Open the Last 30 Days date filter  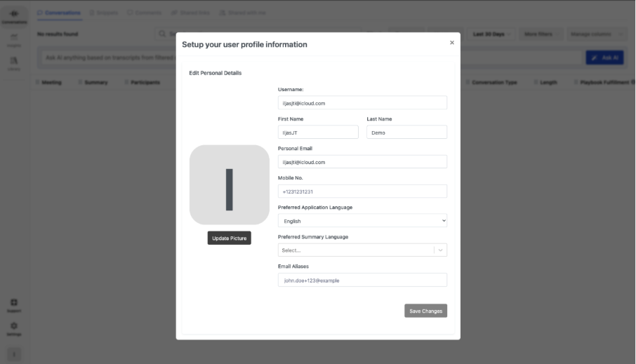pyautogui.click(x=493, y=34)
